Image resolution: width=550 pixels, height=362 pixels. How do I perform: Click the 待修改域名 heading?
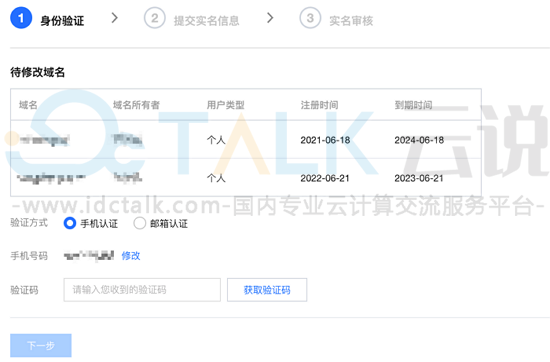pos(38,72)
